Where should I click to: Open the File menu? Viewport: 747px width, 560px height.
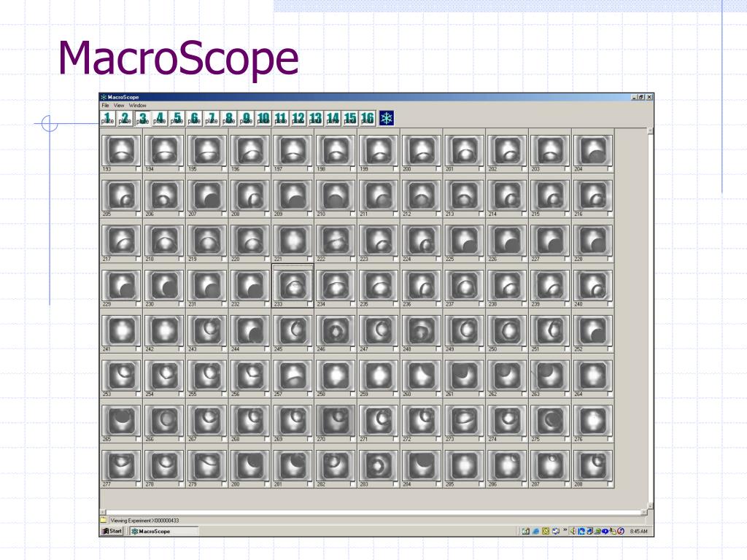[105, 105]
